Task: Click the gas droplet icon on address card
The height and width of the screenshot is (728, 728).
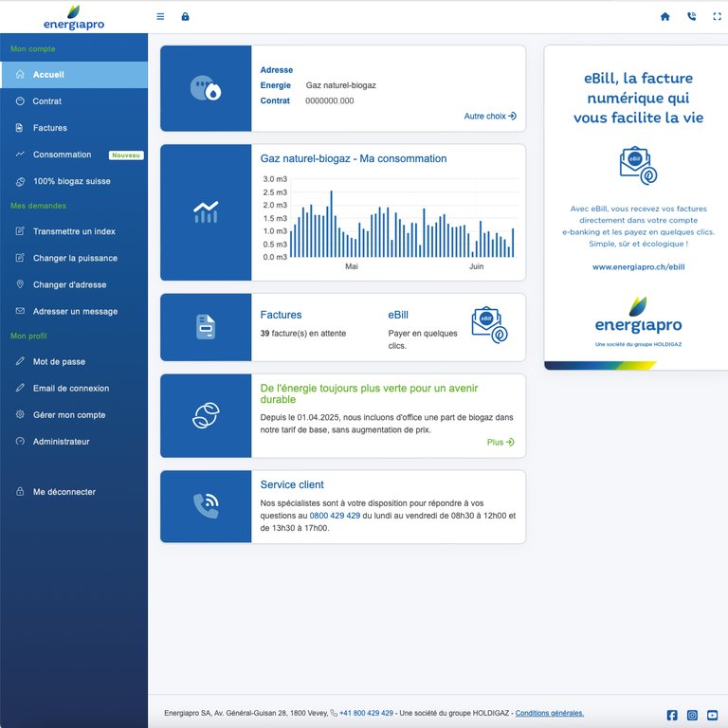Action: (x=206, y=88)
